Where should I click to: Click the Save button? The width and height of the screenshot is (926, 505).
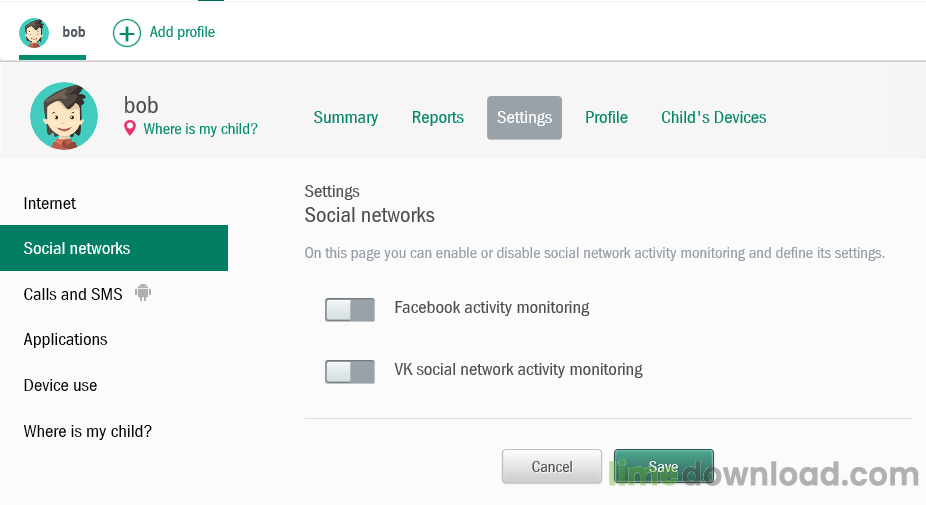[663, 466]
